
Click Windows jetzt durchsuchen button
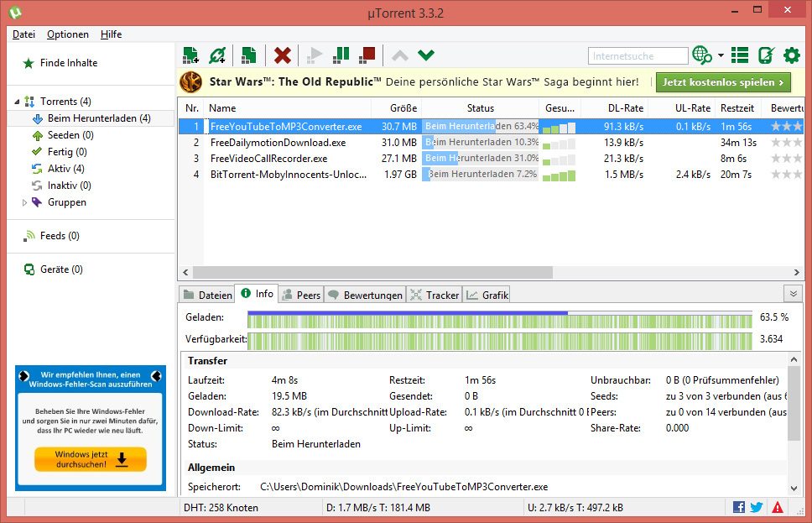click(90, 459)
